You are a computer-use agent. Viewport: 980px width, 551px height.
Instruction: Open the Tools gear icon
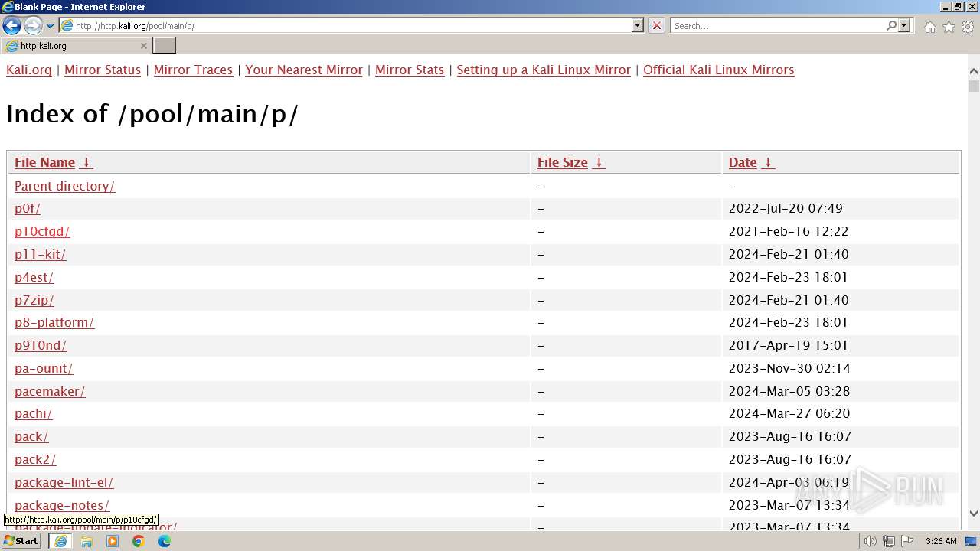click(x=968, y=27)
